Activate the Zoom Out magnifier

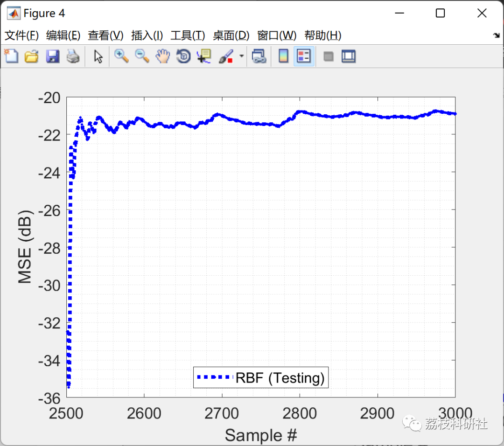pos(142,56)
